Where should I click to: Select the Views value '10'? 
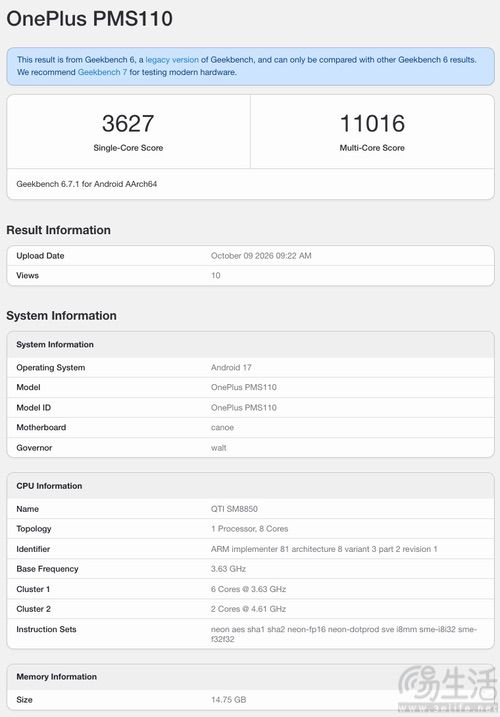(215, 275)
